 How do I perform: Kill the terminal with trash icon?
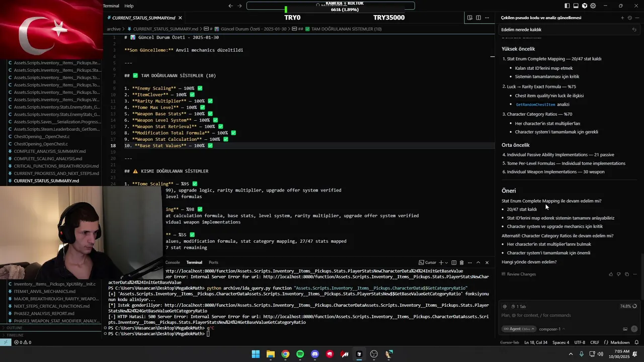[x=462, y=262]
